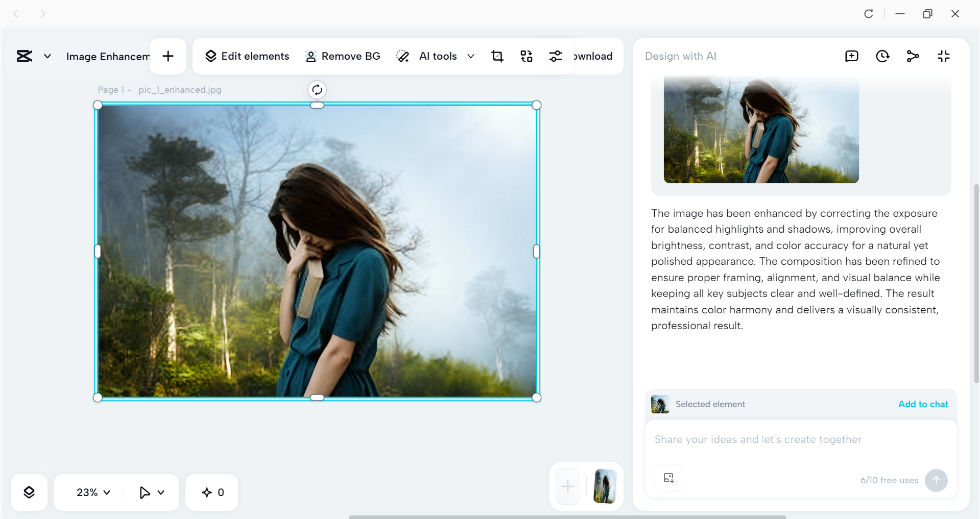Viewport: 980px width, 519px height.
Task: Collapse the Design with AI panel
Action: tap(943, 56)
